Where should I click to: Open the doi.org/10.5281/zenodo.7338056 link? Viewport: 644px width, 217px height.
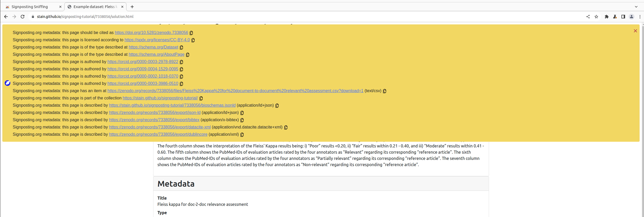(x=151, y=33)
